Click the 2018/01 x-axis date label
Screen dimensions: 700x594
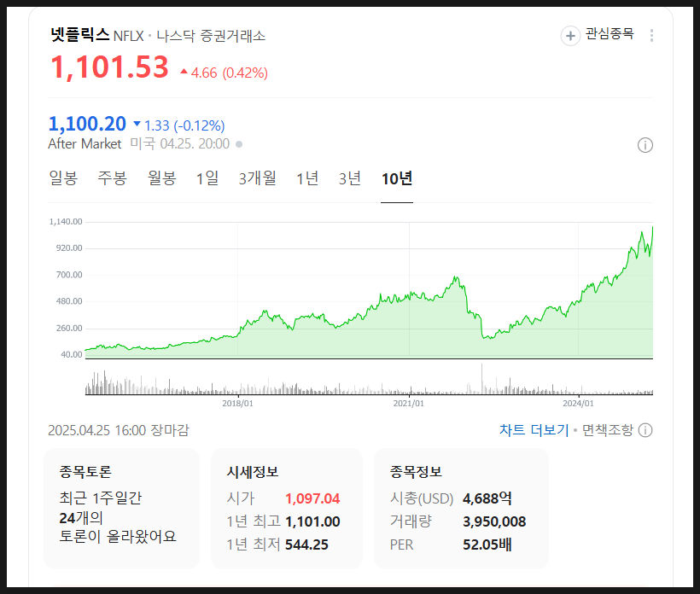point(237,404)
